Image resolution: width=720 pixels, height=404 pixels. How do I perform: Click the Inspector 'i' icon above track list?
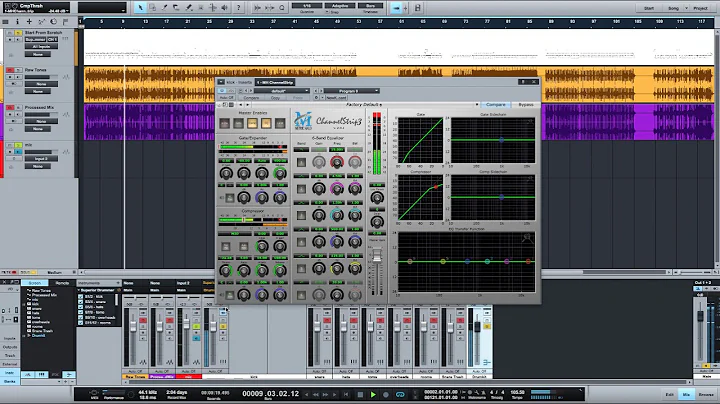[17, 22]
